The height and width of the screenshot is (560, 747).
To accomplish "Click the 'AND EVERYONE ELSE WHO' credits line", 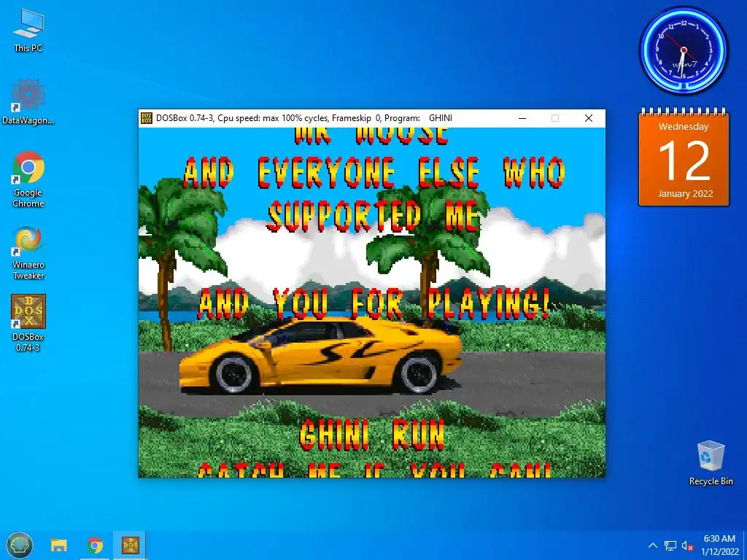I will (374, 172).
